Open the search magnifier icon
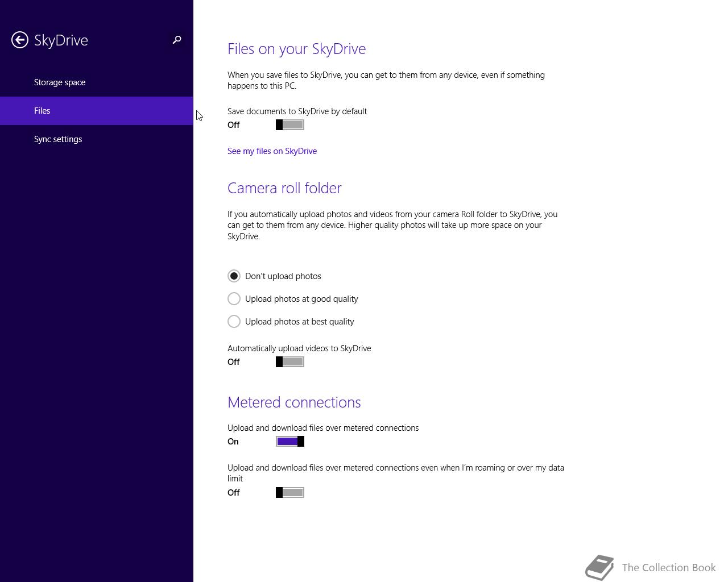The width and height of the screenshot is (728, 582). 177,40
